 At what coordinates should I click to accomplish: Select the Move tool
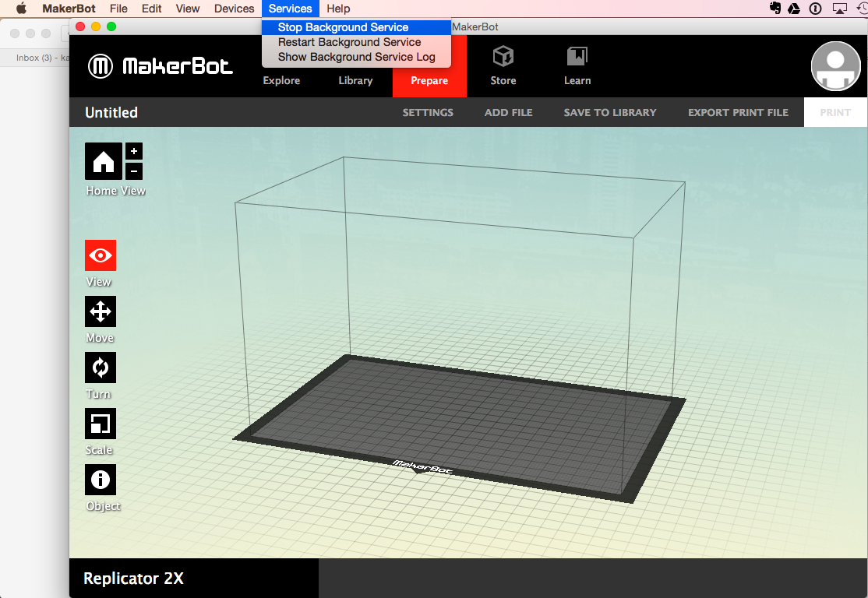[x=101, y=311]
